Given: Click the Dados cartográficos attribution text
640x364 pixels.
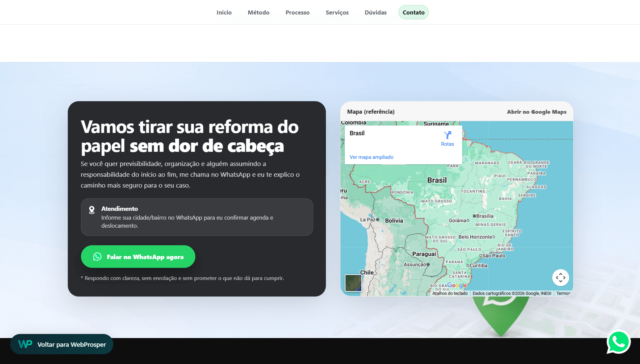Looking at the screenshot, I should click(x=512, y=293).
